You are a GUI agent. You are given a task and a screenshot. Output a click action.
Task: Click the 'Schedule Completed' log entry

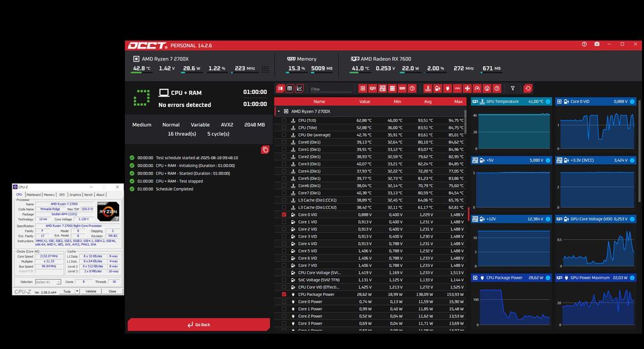pos(174,189)
